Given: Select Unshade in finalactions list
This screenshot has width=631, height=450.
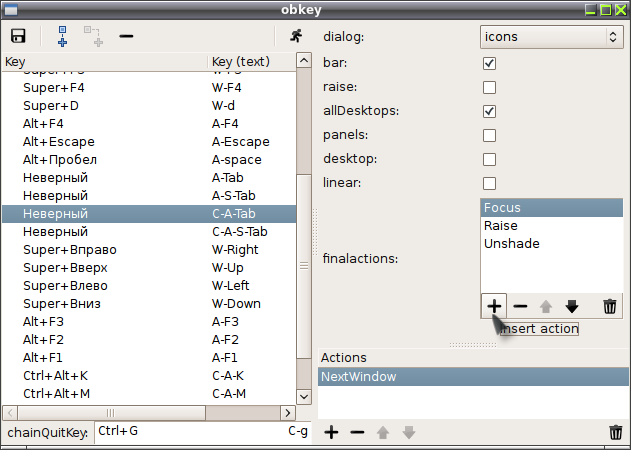Looking at the screenshot, I should 551,244.
